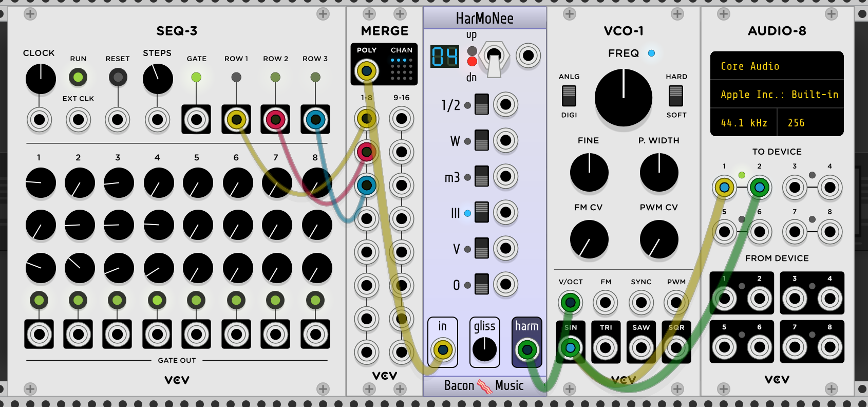Click the ROW 2 output jack

[x=275, y=120]
